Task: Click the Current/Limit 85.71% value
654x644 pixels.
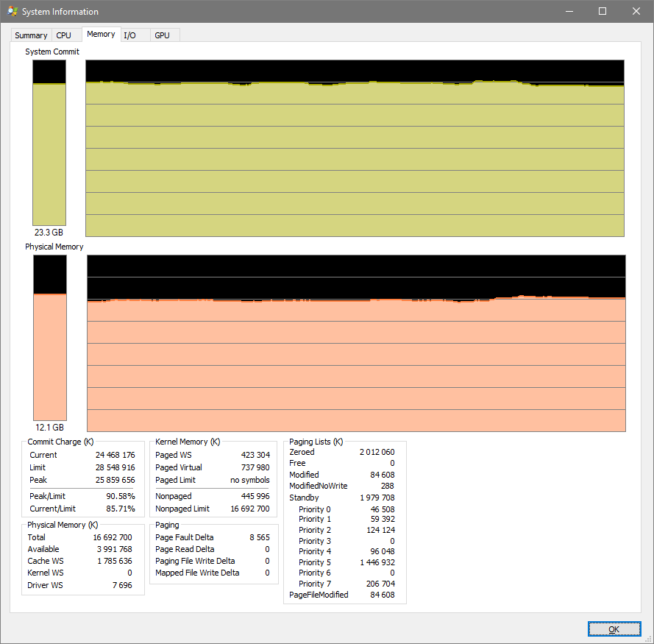Action: [121, 509]
